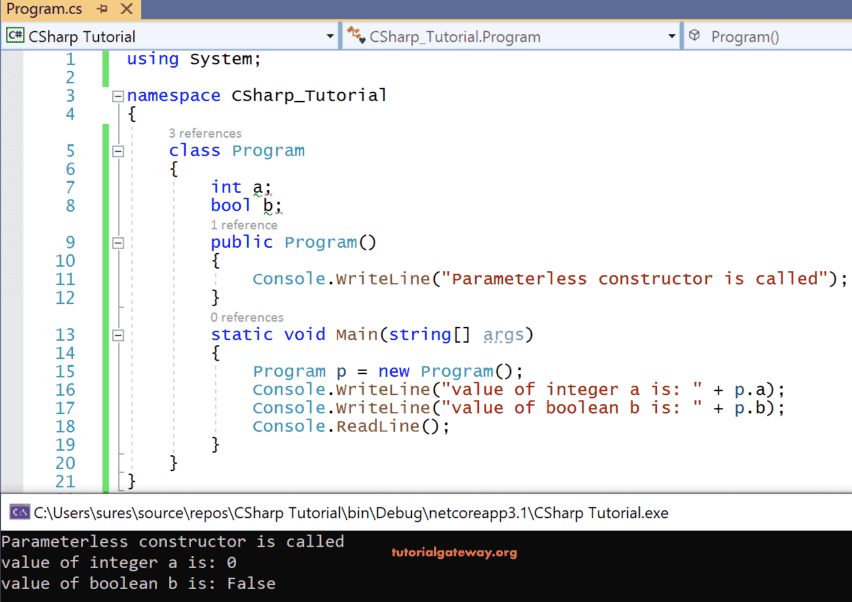Viewport: 852px width, 602px height.
Task: Close the Program.cs tab
Action: click(x=128, y=9)
